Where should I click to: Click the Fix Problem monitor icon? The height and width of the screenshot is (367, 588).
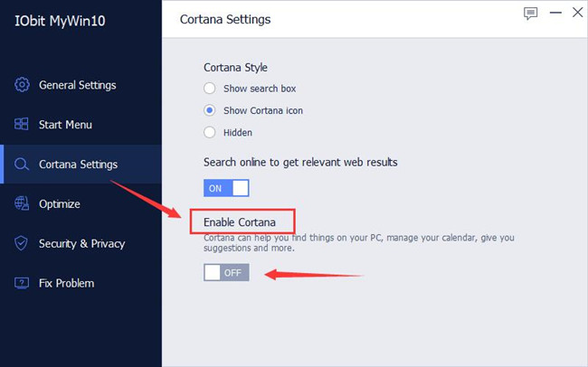point(22,283)
